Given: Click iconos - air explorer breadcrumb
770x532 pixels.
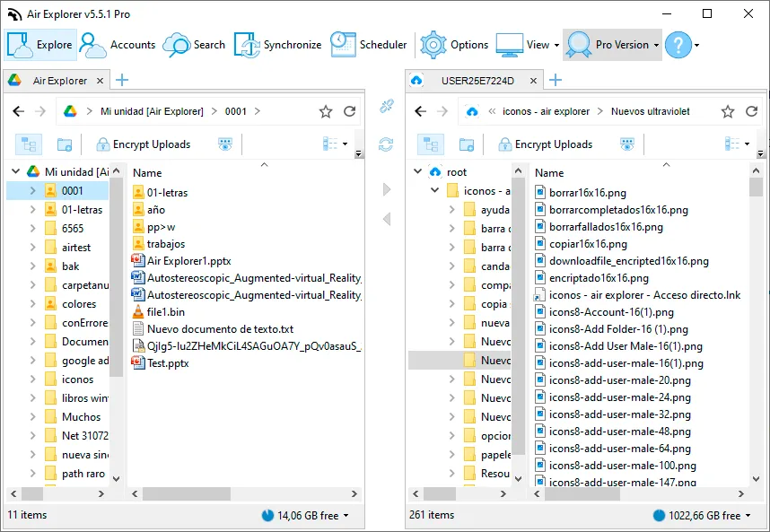Looking at the screenshot, I should [x=546, y=111].
